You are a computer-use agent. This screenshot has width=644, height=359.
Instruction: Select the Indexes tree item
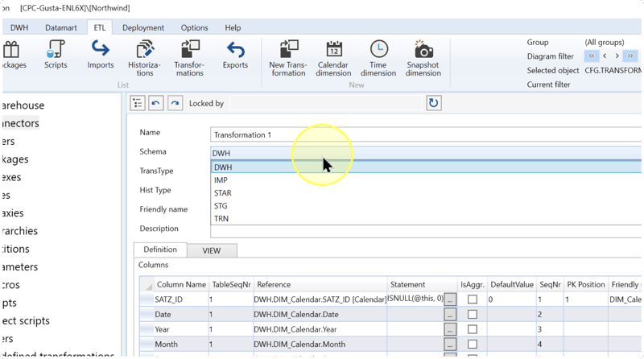point(11,177)
